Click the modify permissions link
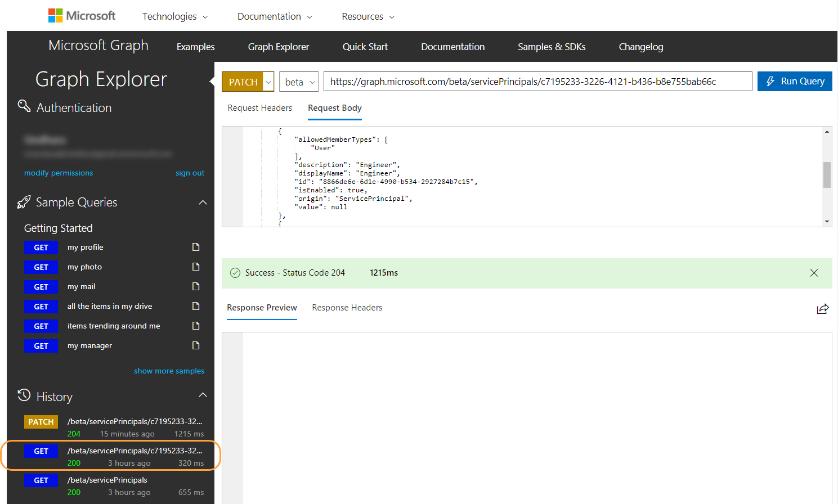Image resolution: width=838 pixels, height=504 pixels. pyautogui.click(x=59, y=173)
